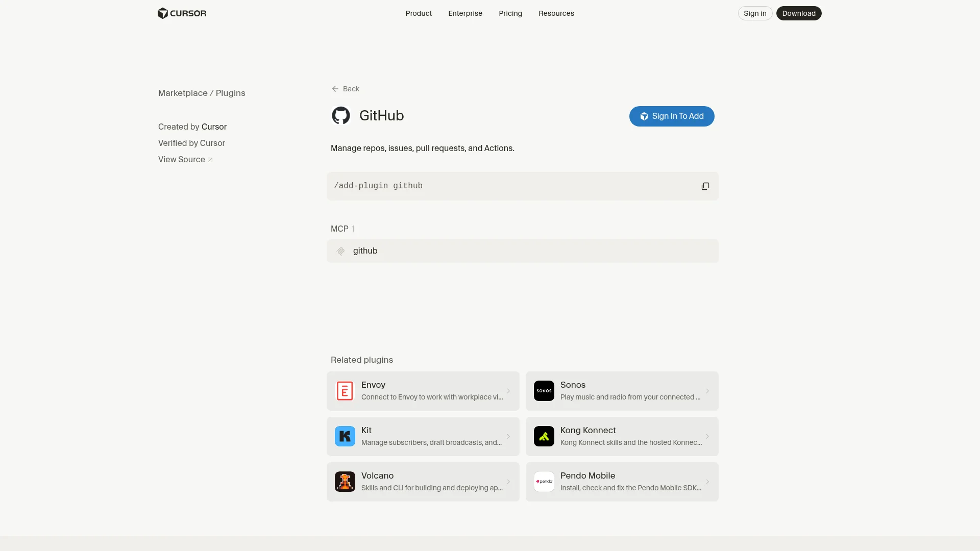Click the plugin description about repos and issues
The image size is (980, 551).
[x=423, y=148]
